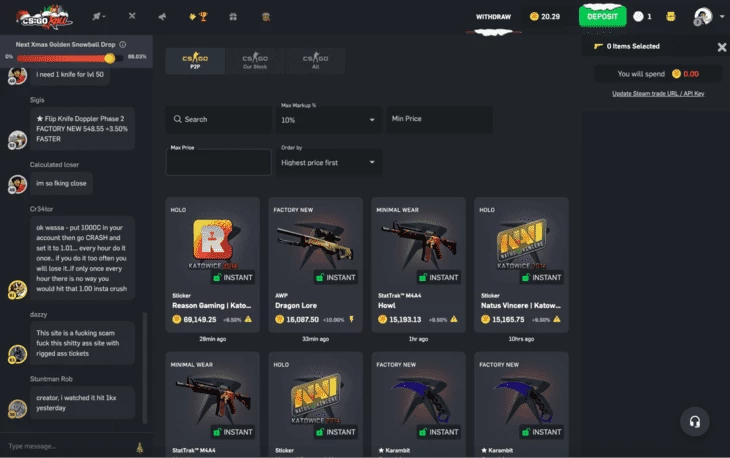
Task: Close the Items Selected panel
Action: (x=722, y=47)
